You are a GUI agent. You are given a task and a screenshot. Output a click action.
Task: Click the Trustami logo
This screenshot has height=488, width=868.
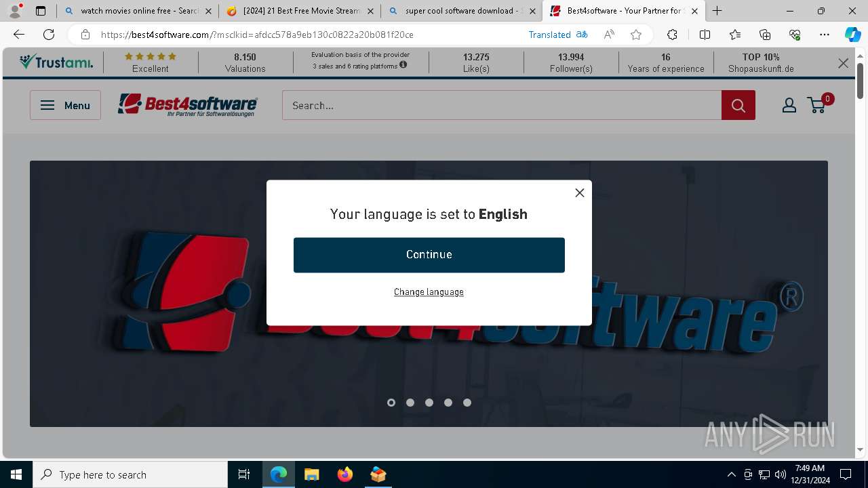[x=56, y=62]
